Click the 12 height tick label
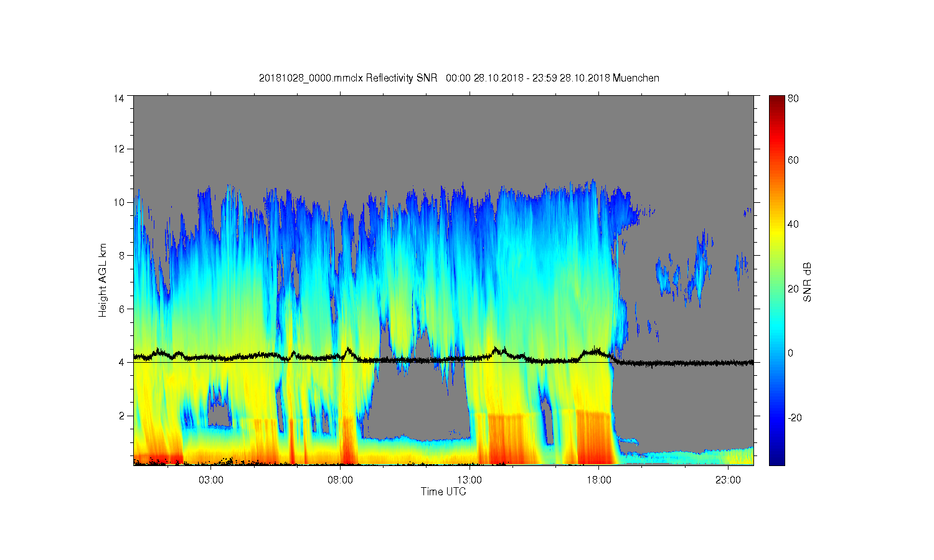 point(118,149)
